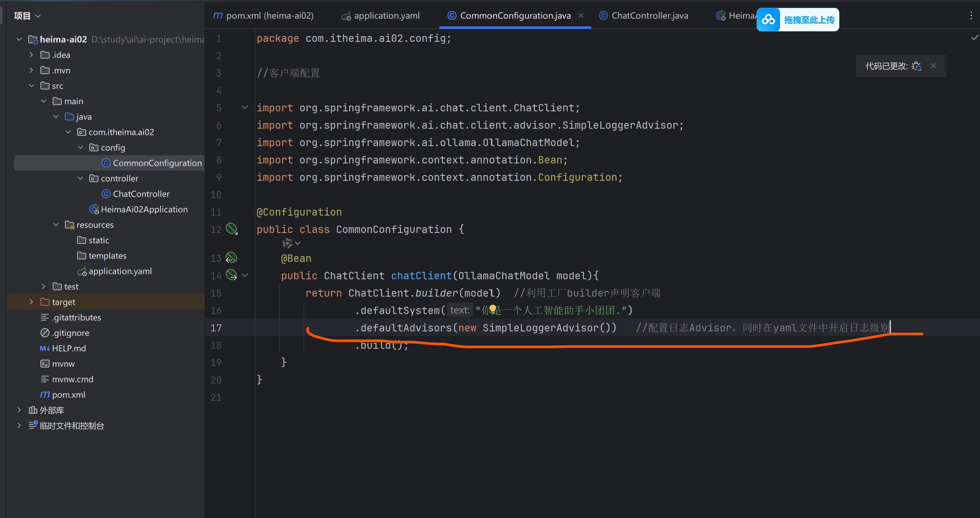Click the AI assistant icon above @Bean
980x518 pixels.
pos(287,243)
